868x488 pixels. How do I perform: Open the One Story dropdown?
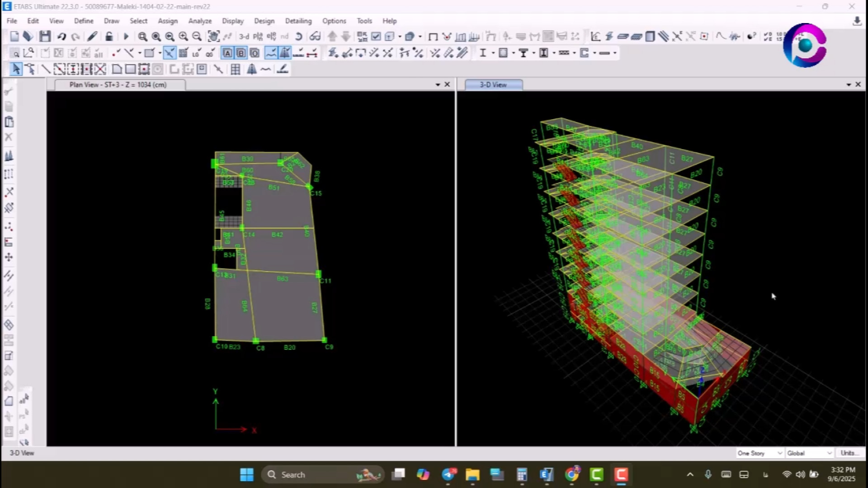pos(759,453)
